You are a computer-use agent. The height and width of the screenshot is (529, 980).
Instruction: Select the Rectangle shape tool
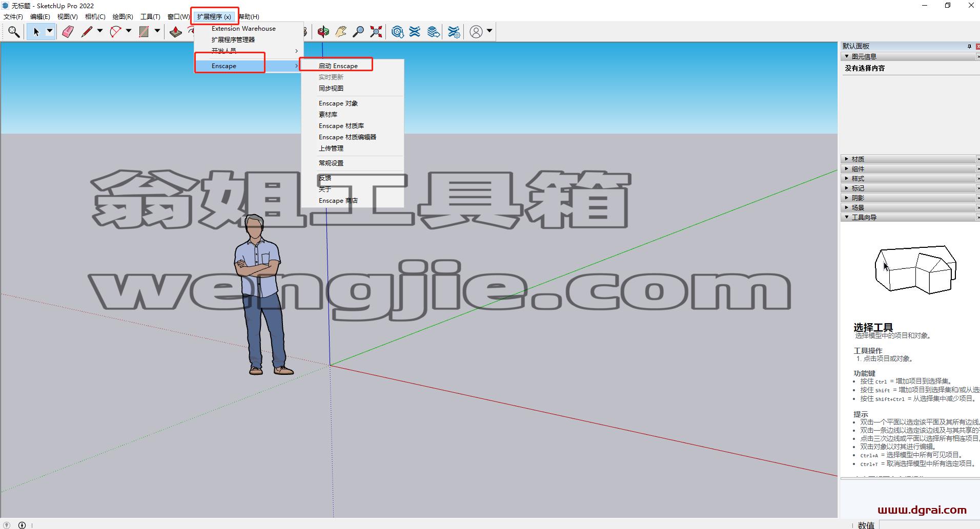[145, 32]
